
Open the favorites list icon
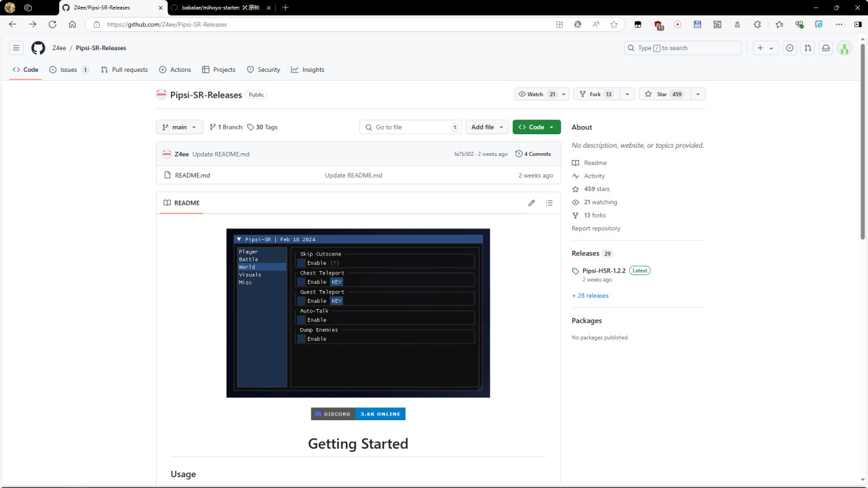pos(779,24)
